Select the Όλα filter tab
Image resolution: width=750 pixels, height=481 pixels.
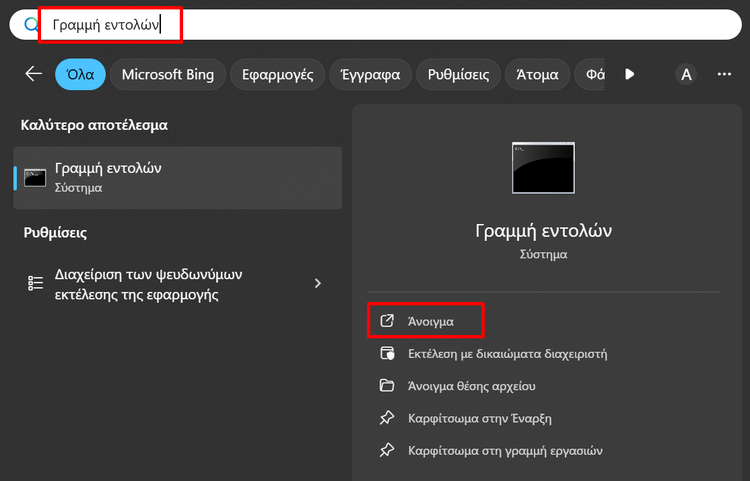pyautogui.click(x=80, y=74)
